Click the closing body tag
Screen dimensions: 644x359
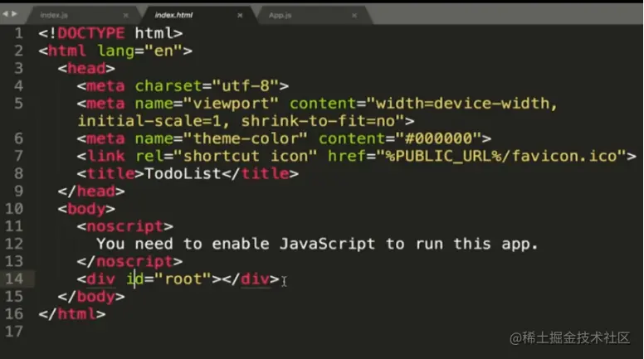(x=91, y=297)
